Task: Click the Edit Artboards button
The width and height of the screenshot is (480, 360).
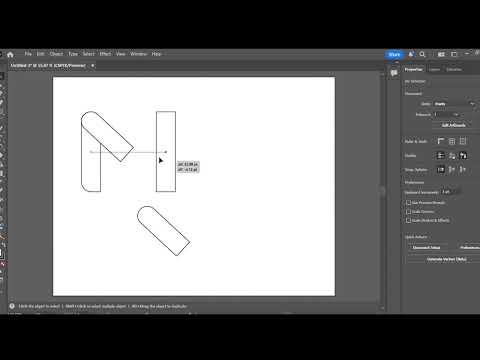Action: [454, 125]
